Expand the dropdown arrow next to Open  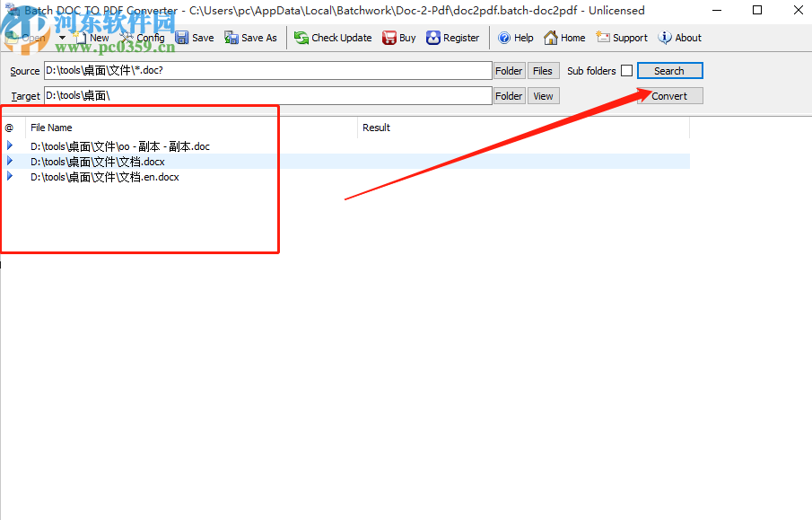[x=61, y=37]
